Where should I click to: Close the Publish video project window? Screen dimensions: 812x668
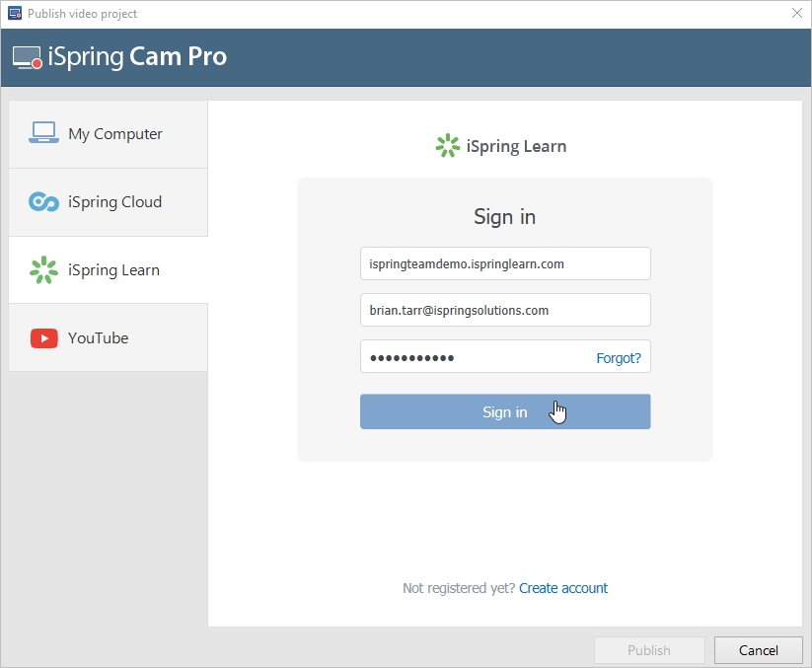pyautogui.click(x=796, y=14)
